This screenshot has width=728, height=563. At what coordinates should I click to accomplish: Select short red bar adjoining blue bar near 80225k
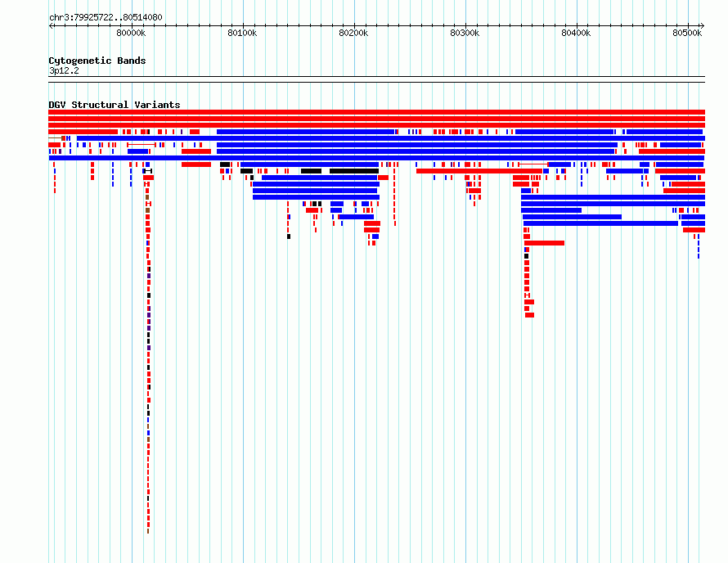pyautogui.click(x=383, y=178)
